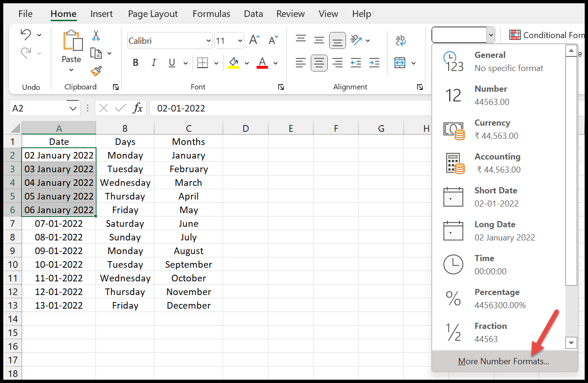Viewport: 588px width, 383px height.
Task: Click the Middle Align icon
Action: [x=319, y=40]
